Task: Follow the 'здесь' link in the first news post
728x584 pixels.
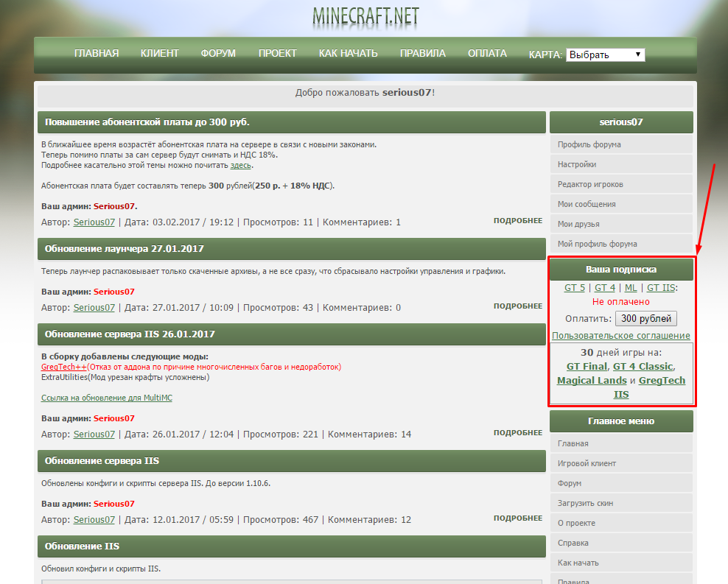Action: [240, 165]
